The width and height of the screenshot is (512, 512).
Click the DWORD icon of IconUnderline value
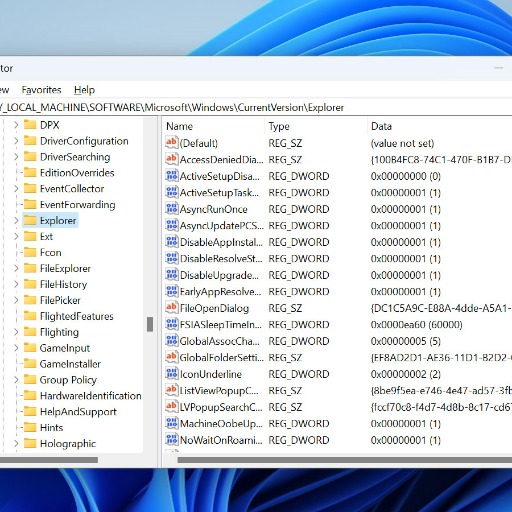[x=171, y=374]
